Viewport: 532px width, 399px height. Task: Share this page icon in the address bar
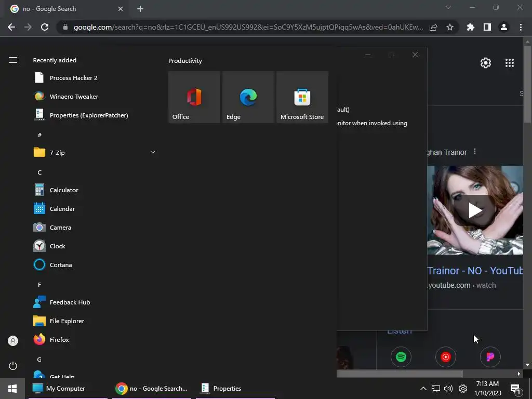tap(433, 27)
